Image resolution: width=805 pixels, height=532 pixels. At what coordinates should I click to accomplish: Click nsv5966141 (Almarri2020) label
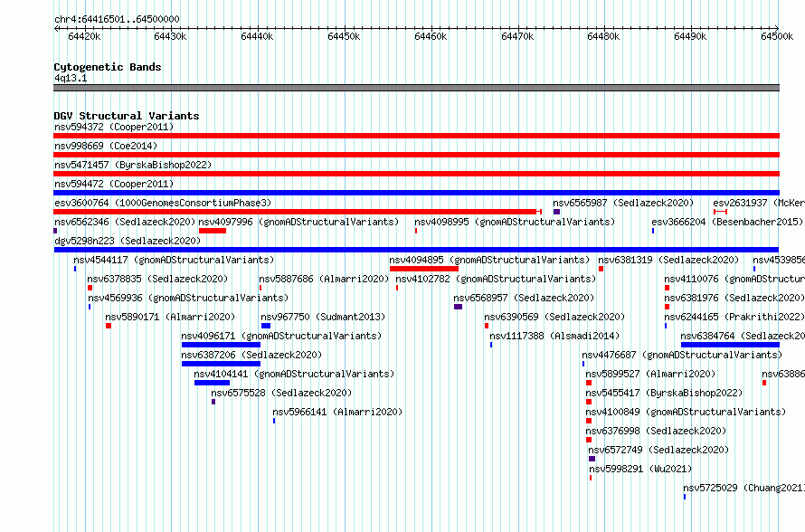point(337,412)
